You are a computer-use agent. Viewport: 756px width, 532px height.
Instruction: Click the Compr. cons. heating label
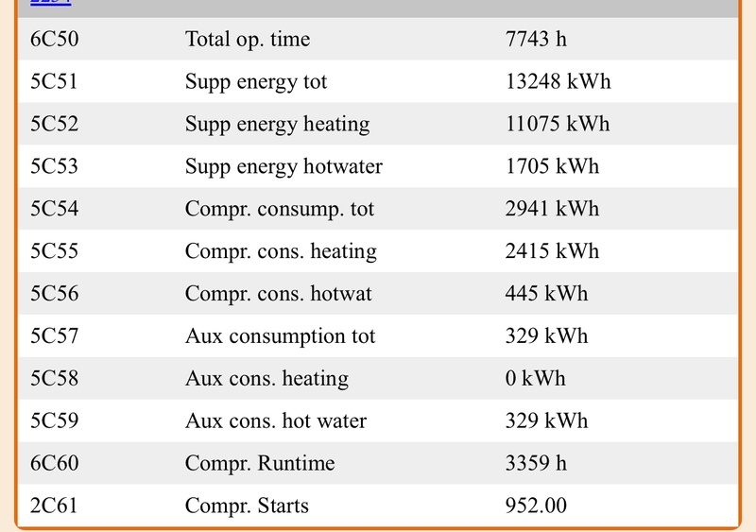tap(281, 251)
